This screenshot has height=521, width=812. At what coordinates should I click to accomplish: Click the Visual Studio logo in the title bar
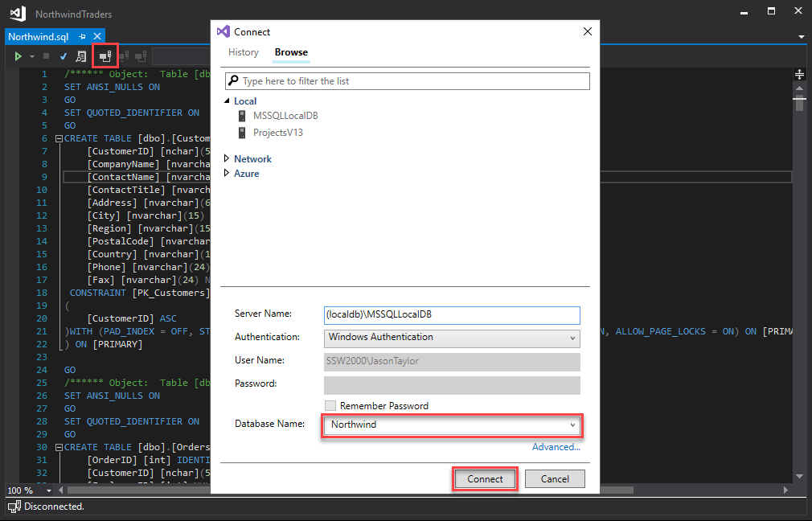[18, 14]
